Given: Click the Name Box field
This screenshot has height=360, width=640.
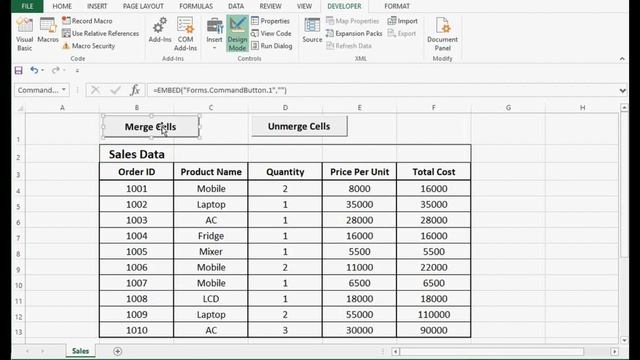Looking at the screenshot, I should tap(38, 90).
